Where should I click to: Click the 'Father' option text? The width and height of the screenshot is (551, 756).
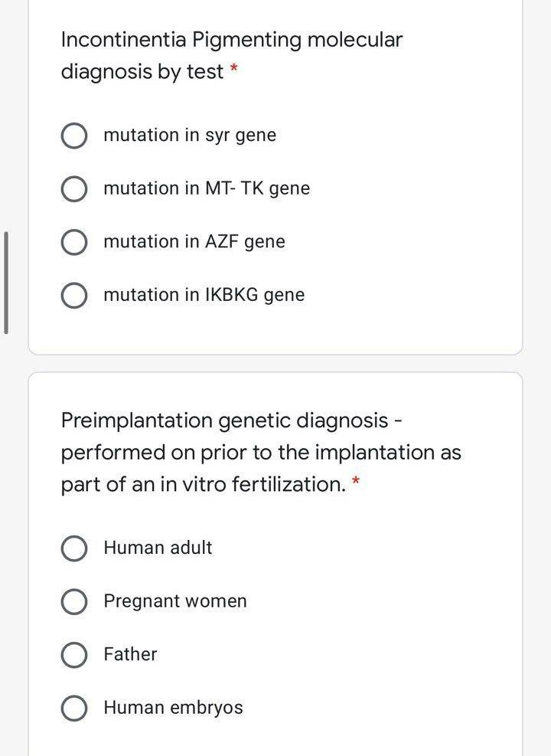(x=130, y=654)
